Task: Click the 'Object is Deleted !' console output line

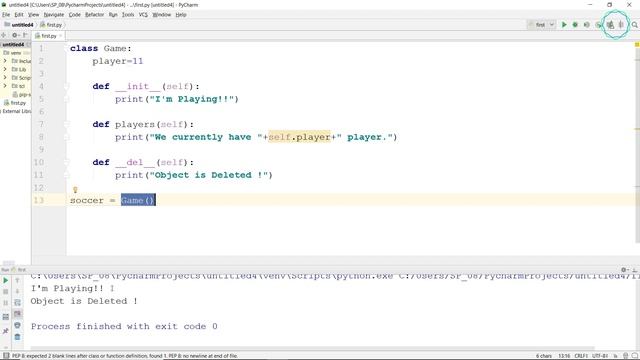Action: [x=84, y=301]
